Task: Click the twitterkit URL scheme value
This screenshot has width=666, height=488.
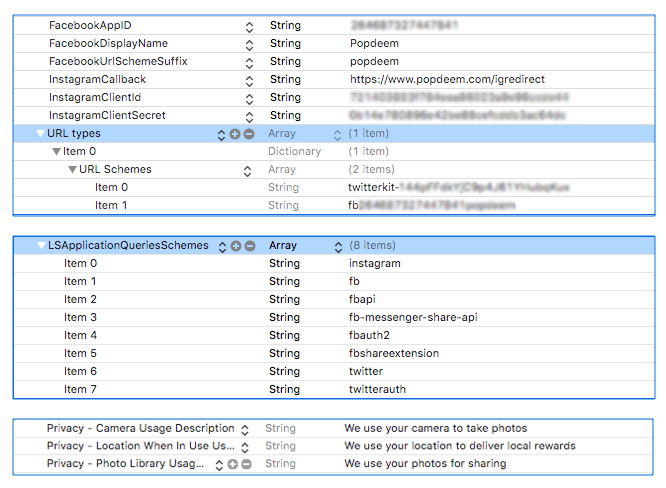Action: click(x=458, y=187)
